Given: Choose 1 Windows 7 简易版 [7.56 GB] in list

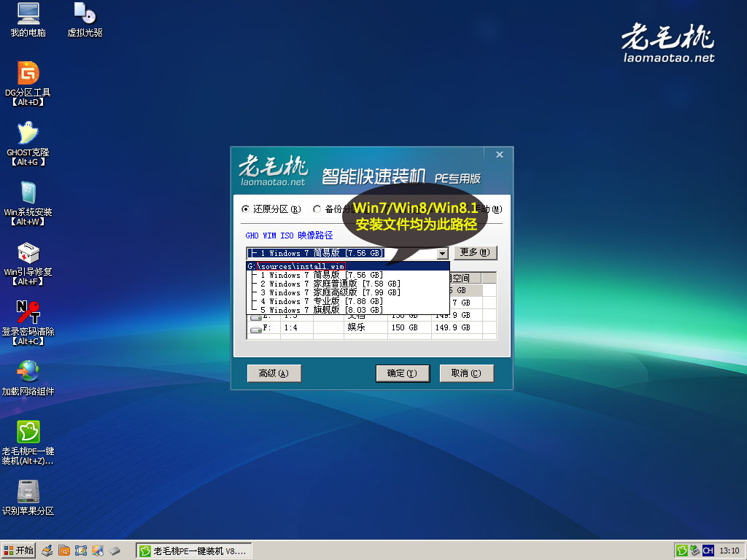Looking at the screenshot, I should tap(348, 275).
